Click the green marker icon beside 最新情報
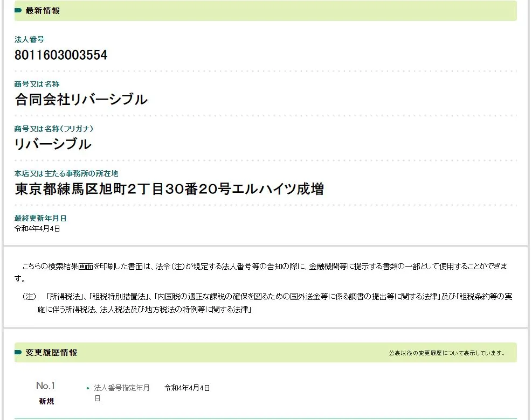This screenshot has width=532, height=420. click(x=18, y=11)
